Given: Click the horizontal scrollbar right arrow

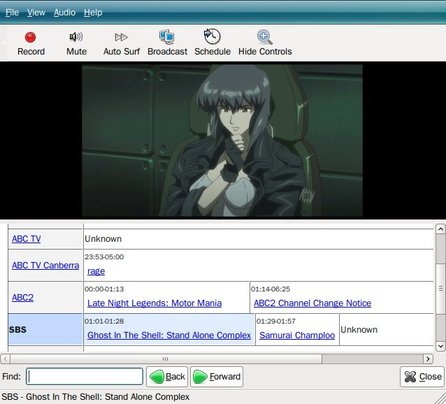Looking at the screenshot, I should click(428, 359).
